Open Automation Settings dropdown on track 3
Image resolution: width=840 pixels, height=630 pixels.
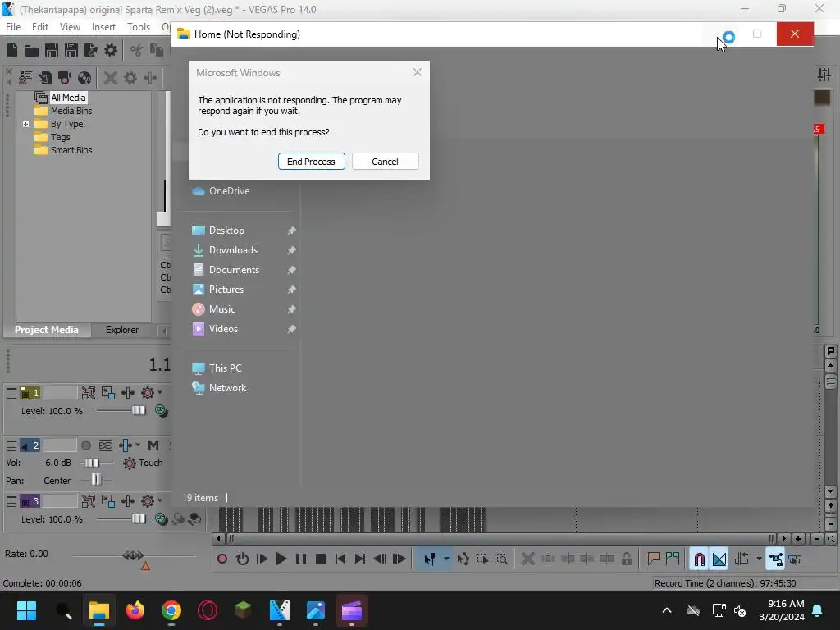[160, 501]
